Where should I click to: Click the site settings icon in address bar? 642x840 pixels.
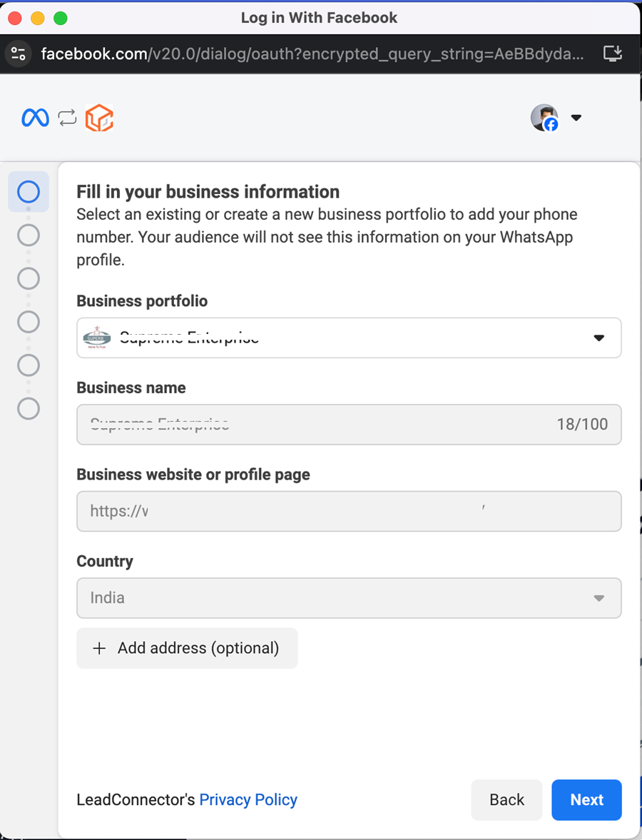pyautogui.click(x=19, y=54)
